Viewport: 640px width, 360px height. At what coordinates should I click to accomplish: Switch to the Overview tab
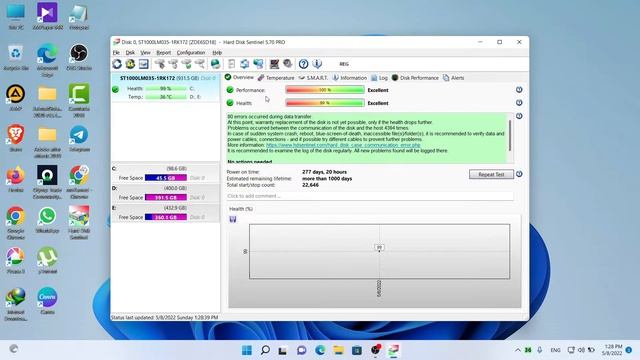(239, 78)
